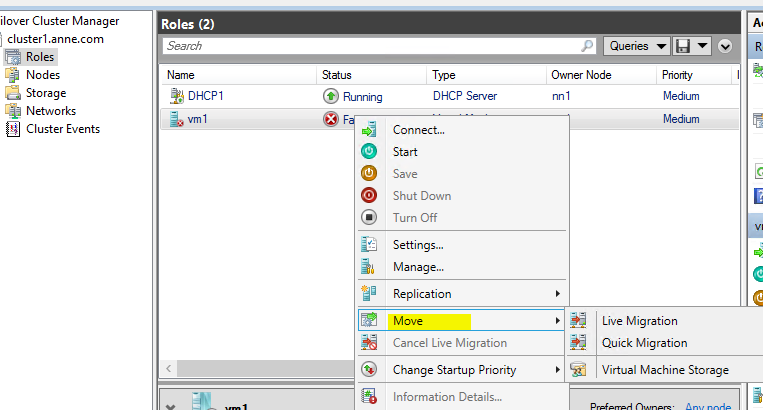Click the Nodes icon in tree

click(x=13, y=75)
